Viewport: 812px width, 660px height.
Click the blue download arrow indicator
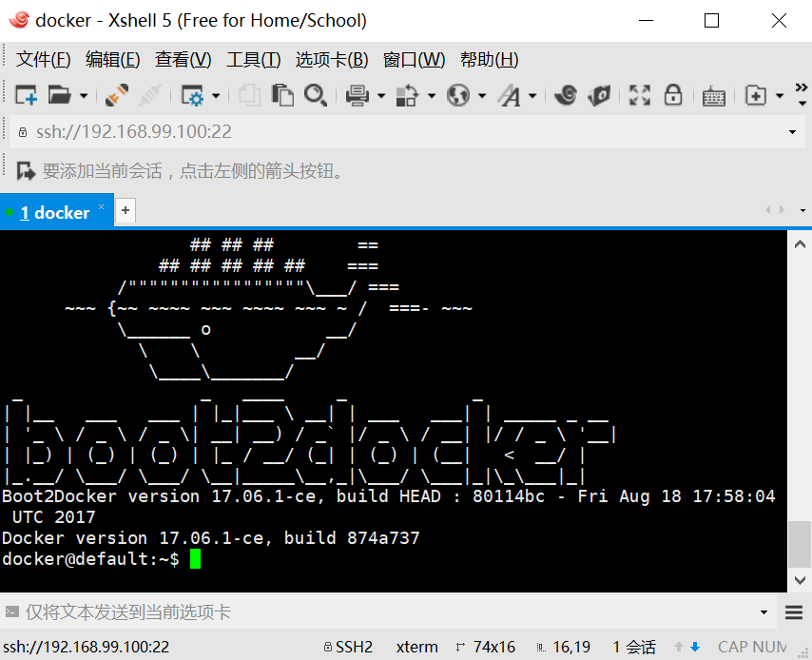click(x=695, y=647)
